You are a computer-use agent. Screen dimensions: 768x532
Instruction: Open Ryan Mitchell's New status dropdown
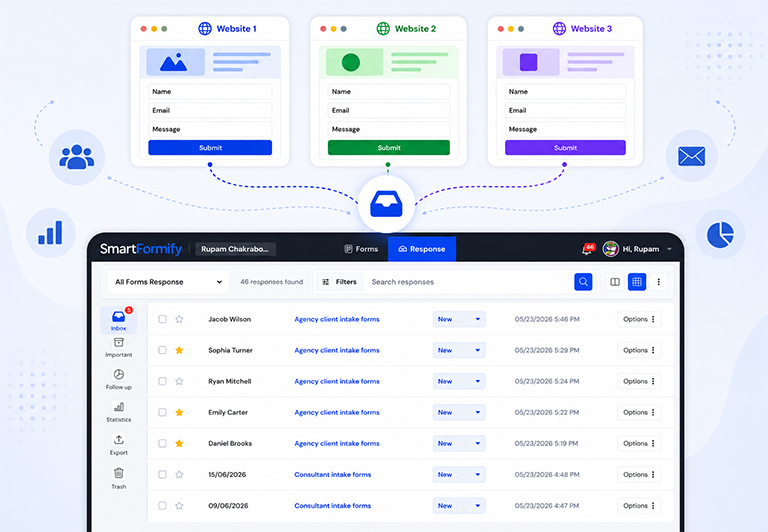click(x=459, y=381)
